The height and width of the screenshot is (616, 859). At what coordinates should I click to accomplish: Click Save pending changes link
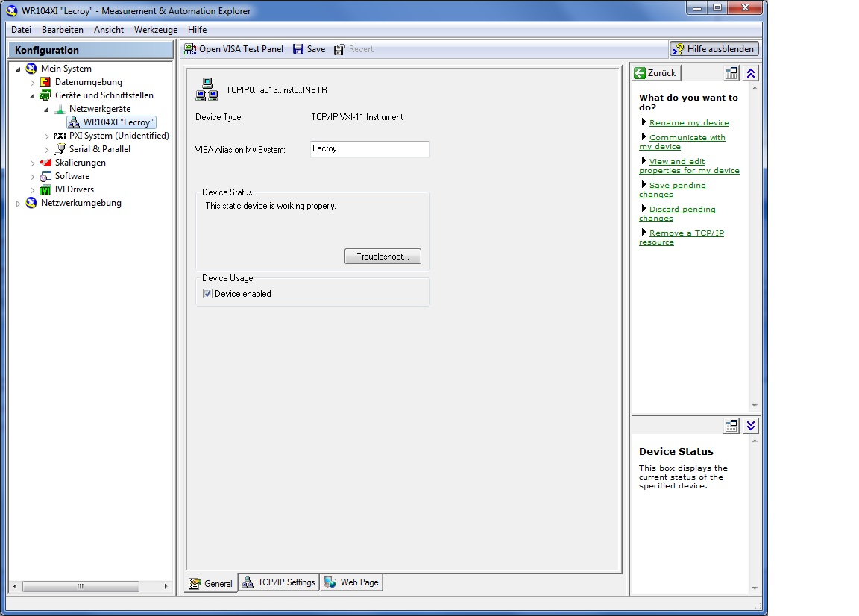click(673, 189)
